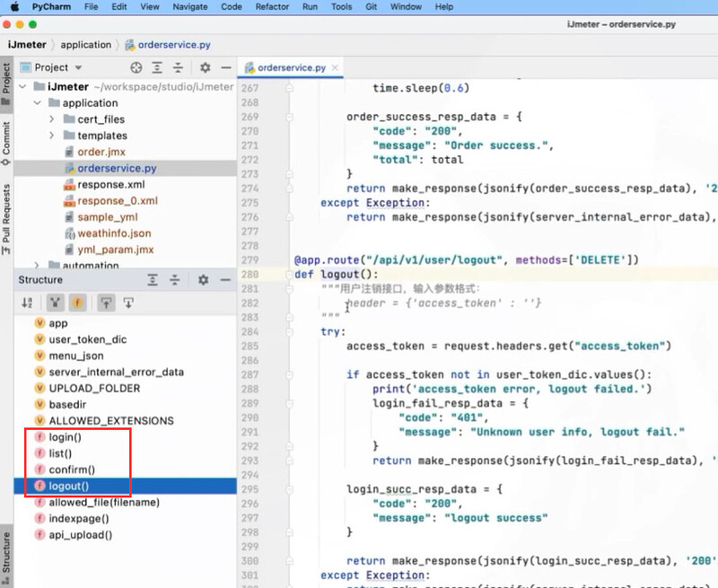718x588 pixels.
Task: Collapse the iJmeter project root
Action: (22, 86)
